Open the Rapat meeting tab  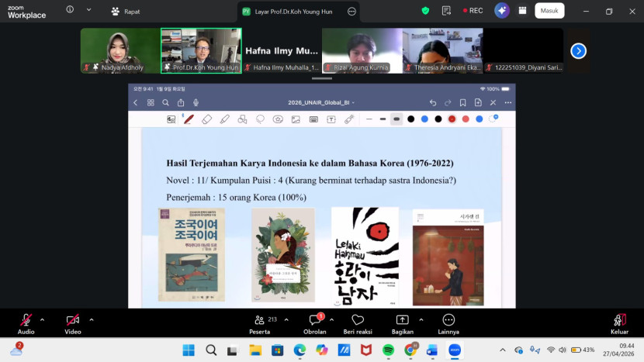125,12
